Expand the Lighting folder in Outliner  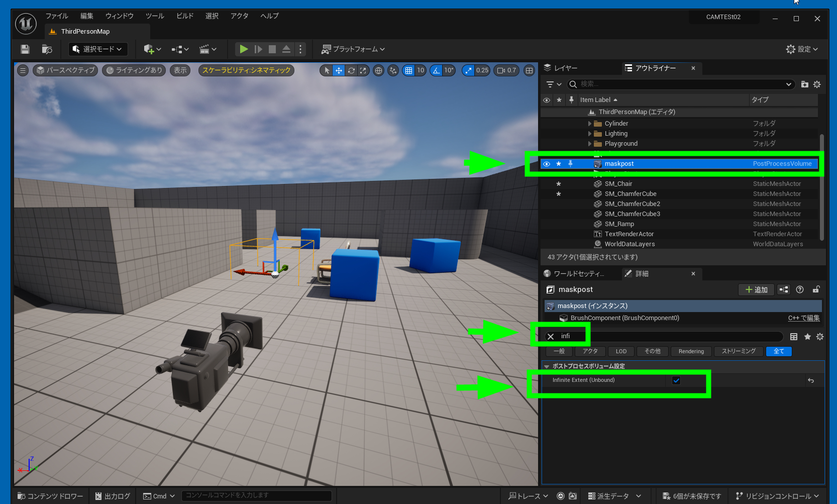click(x=590, y=134)
